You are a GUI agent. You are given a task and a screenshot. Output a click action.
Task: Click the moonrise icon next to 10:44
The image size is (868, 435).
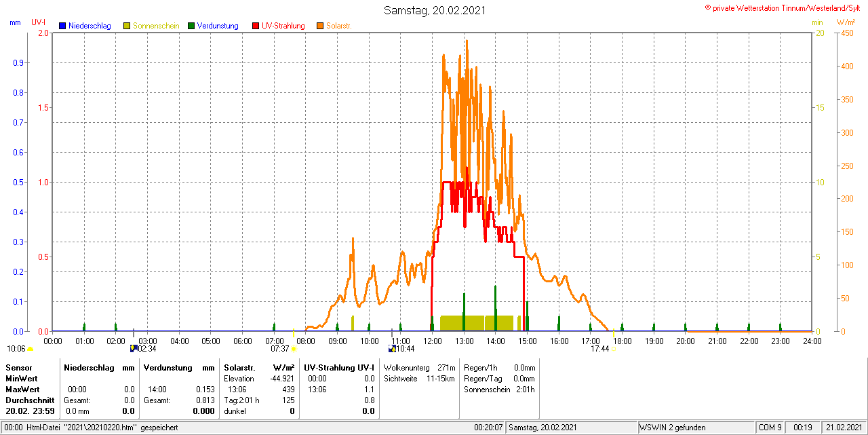pyautogui.click(x=392, y=348)
